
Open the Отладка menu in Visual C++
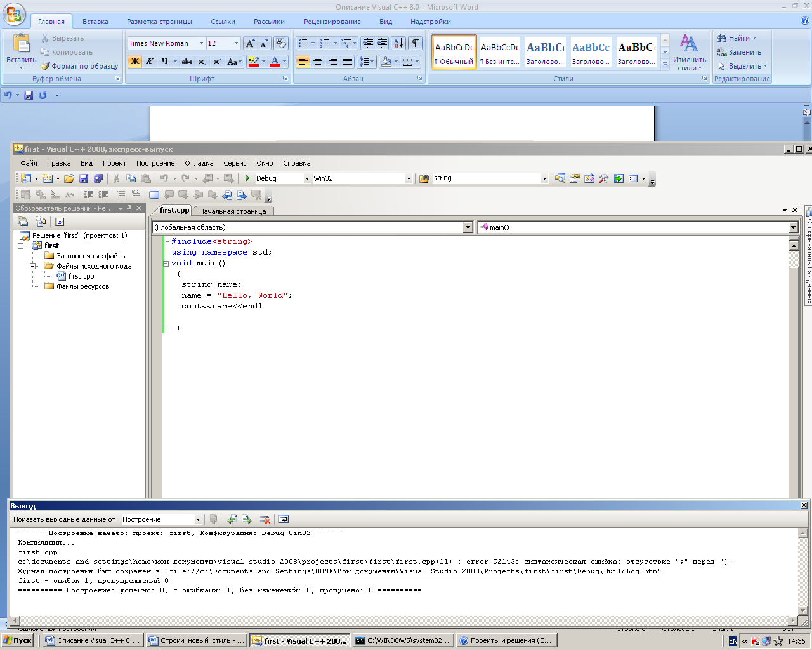click(x=199, y=163)
